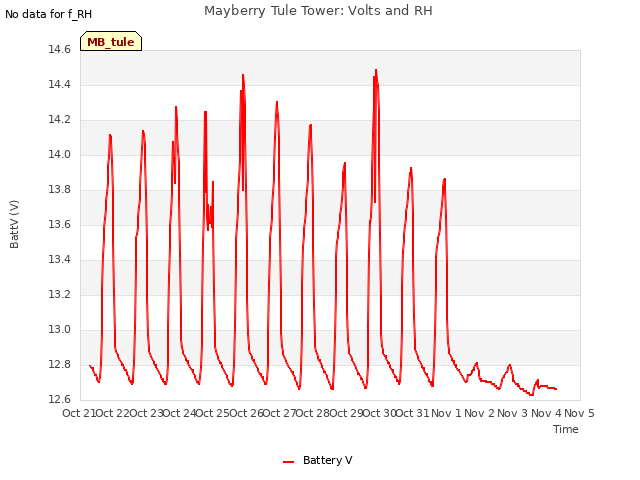This screenshot has height=480, width=640.
Task: Click the Nov 1 x-axis label
Action: 446,413
